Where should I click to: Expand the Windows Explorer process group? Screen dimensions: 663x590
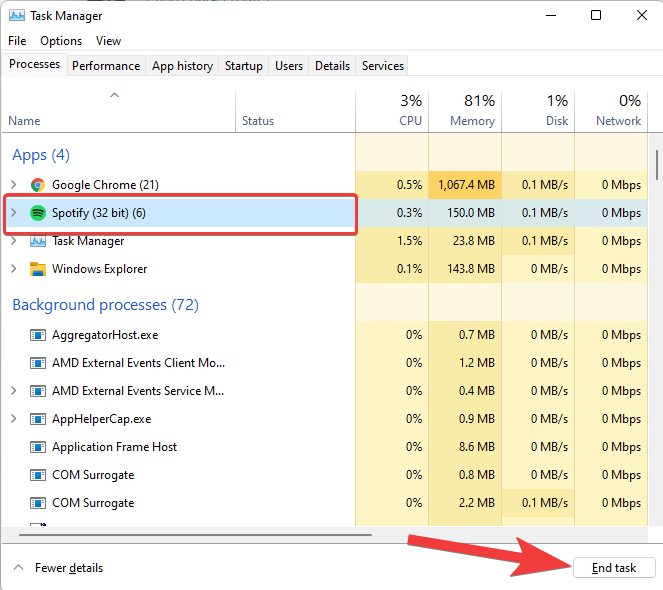14,269
